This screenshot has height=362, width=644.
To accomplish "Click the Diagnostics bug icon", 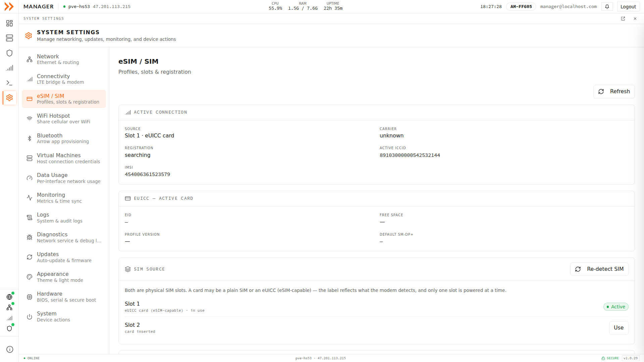I will (x=30, y=237).
